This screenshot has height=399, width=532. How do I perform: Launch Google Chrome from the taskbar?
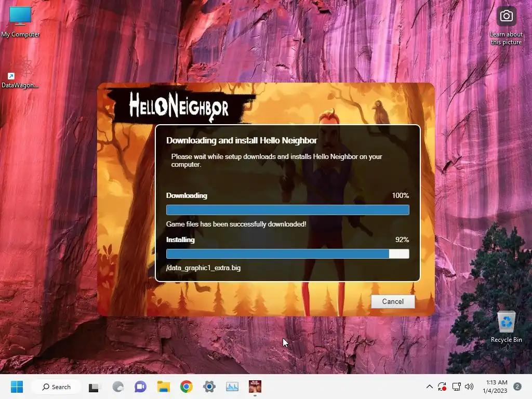click(187, 387)
